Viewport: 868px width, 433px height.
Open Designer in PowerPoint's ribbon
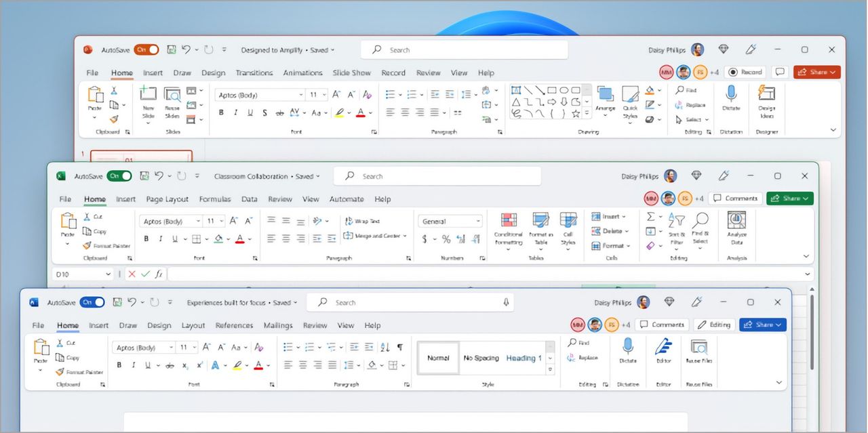(767, 103)
